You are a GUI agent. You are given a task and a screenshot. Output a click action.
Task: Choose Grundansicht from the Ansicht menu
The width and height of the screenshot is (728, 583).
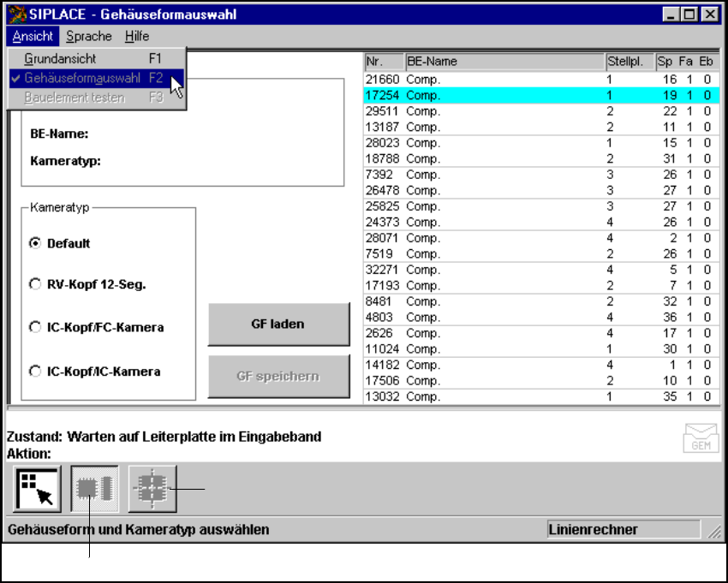60,60
